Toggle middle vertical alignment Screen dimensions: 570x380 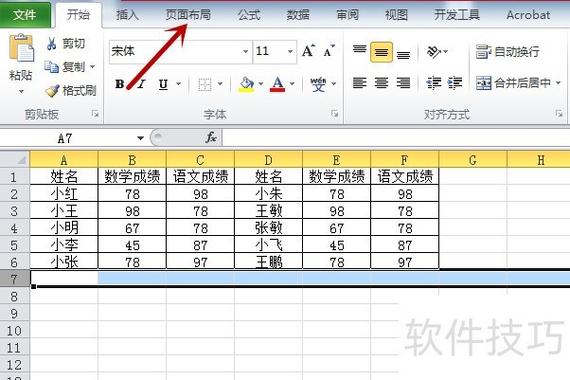pos(381,52)
